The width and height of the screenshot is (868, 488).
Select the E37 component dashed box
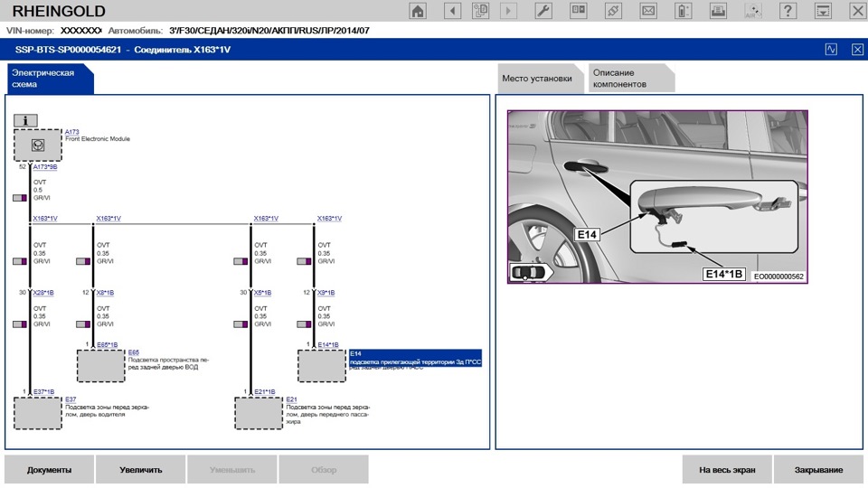point(38,413)
